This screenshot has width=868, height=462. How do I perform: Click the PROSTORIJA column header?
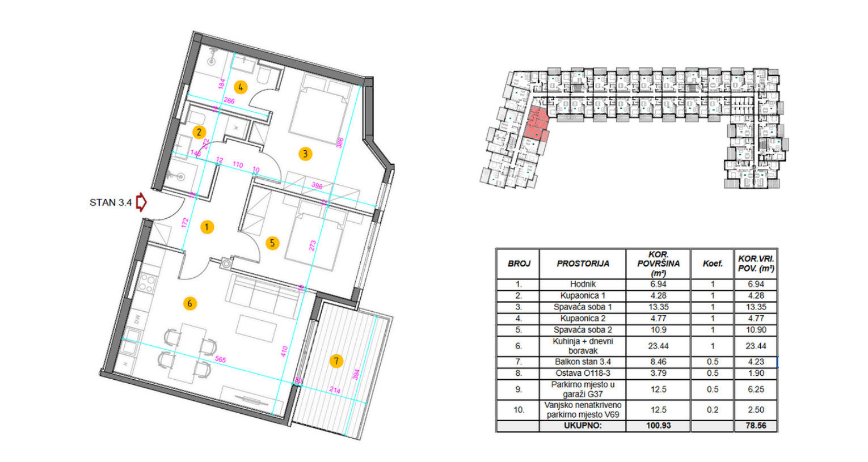click(583, 264)
